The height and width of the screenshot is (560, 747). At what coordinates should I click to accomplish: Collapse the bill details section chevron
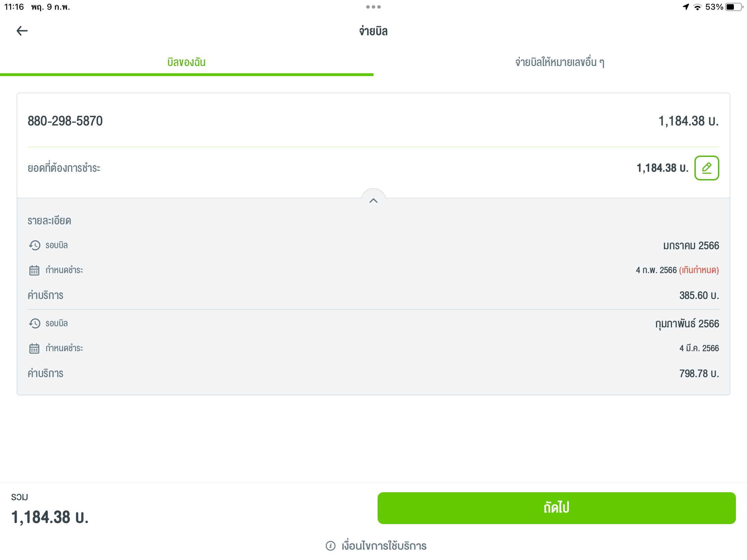point(373,200)
